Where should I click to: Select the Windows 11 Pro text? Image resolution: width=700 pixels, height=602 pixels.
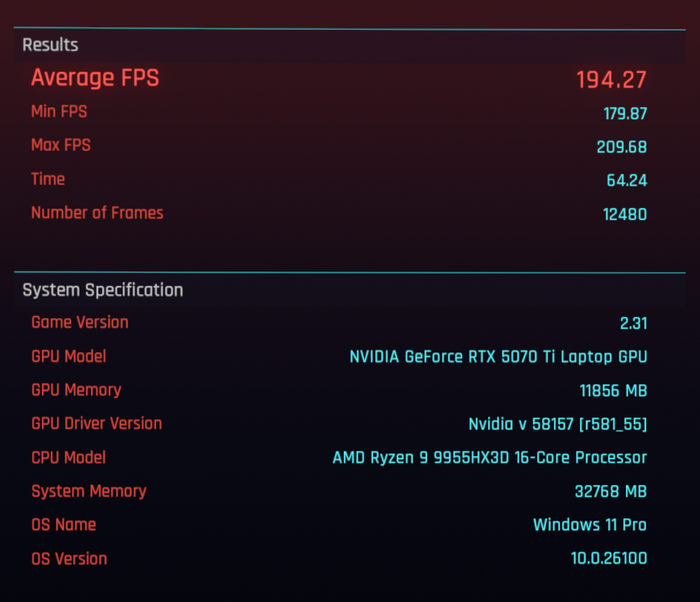click(590, 525)
